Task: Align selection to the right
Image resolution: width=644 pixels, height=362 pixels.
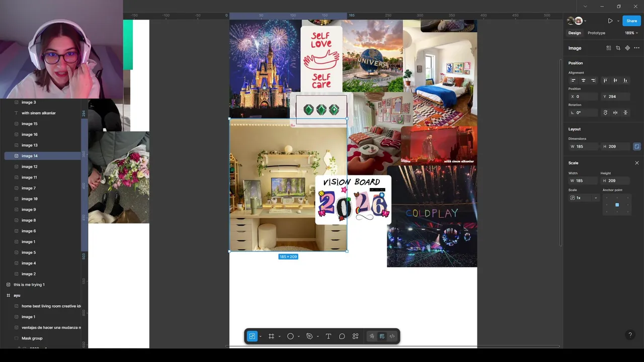Action: point(593,80)
